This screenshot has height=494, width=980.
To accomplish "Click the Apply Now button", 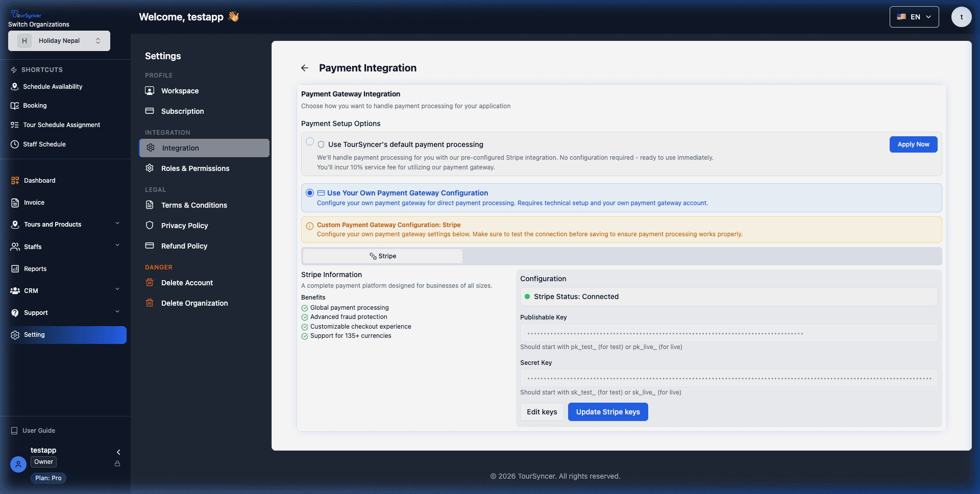I will (x=913, y=144).
